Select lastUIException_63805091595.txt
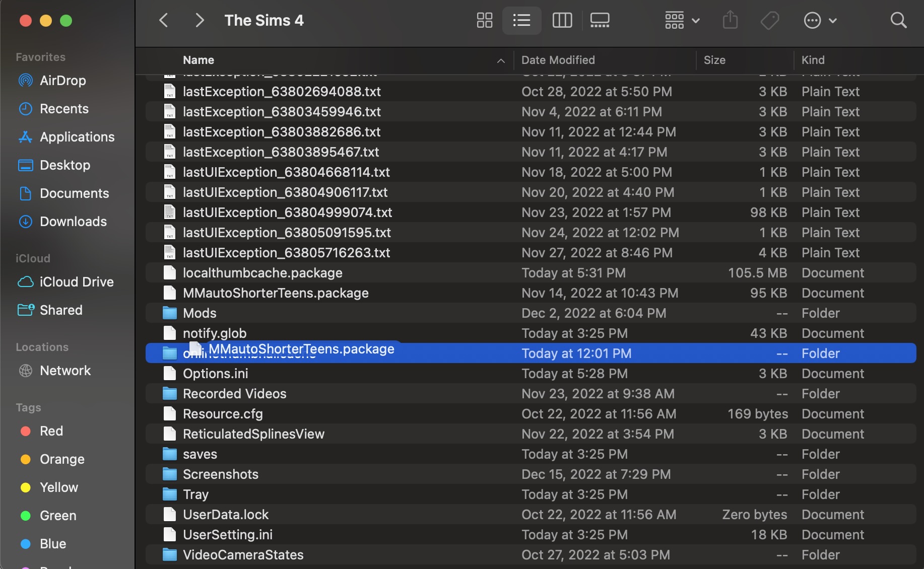 [531, 233]
